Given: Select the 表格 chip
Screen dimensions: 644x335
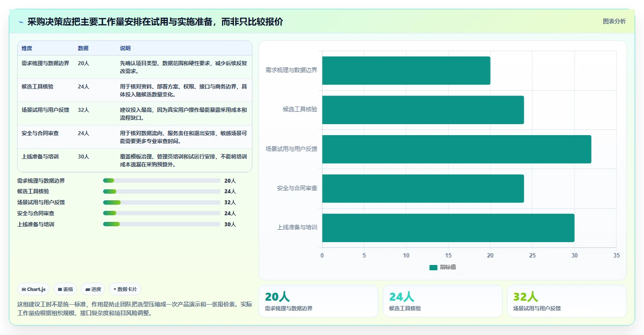Looking at the screenshot, I should pyautogui.click(x=65, y=289).
